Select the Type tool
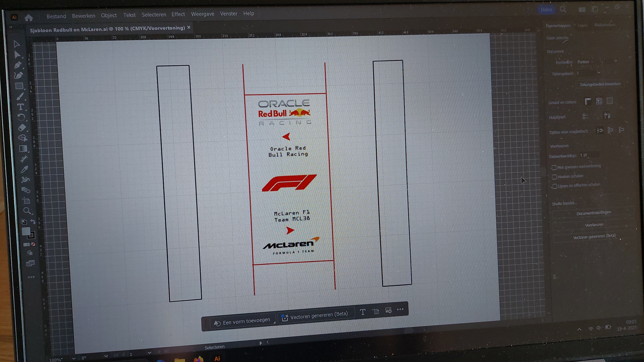The width and height of the screenshot is (644, 362). coord(20,107)
